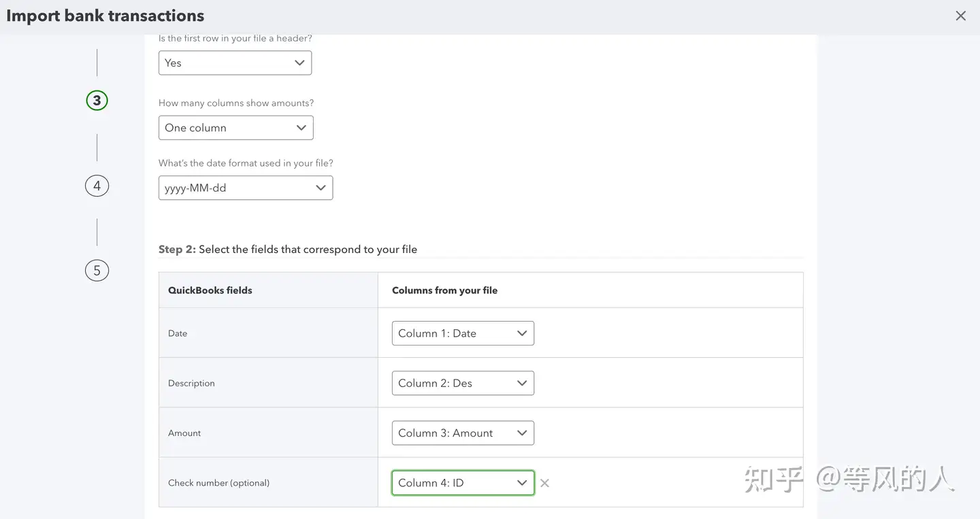Image resolution: width=980 pixels, height=519 pixels.
Task: Open the Column 4: ID dropdown
Action: coord(463,483)
